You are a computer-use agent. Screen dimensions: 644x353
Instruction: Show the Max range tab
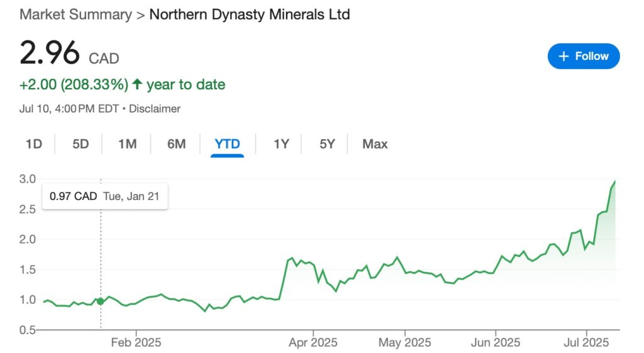coord(375,144)
